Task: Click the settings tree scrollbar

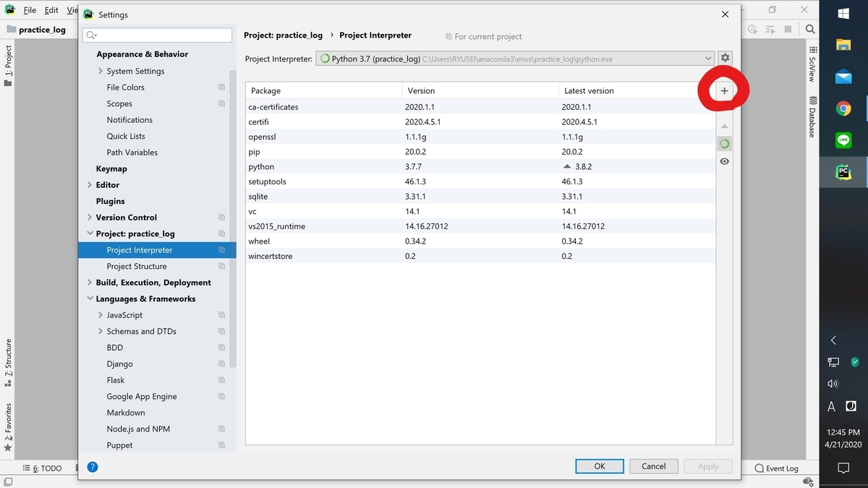Action: tap(233, 218)
